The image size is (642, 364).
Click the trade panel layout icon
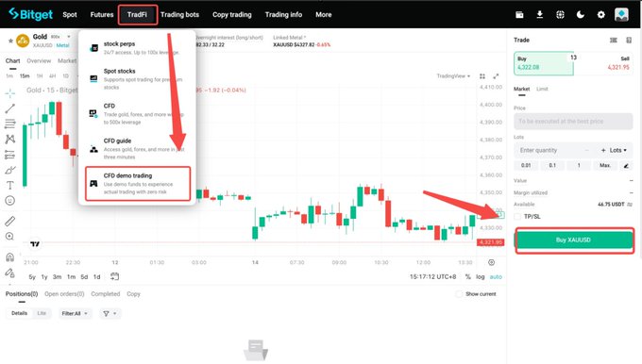(x=614, y=41)
